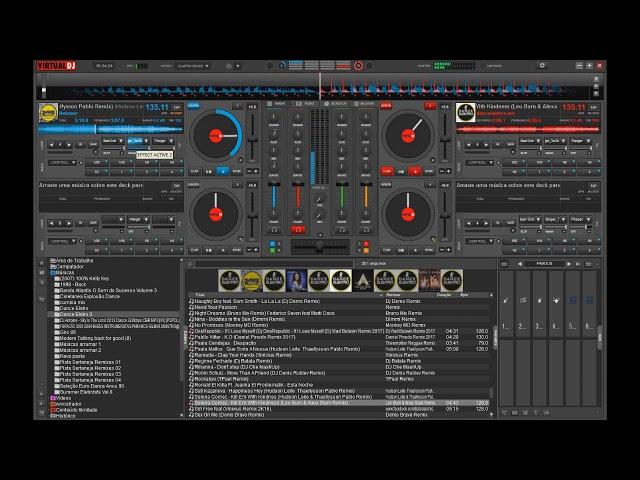The height and width of the screenshot is (480, 640).
Task: Start playback on the empty lower-left deck
Action: pos(223,250)
